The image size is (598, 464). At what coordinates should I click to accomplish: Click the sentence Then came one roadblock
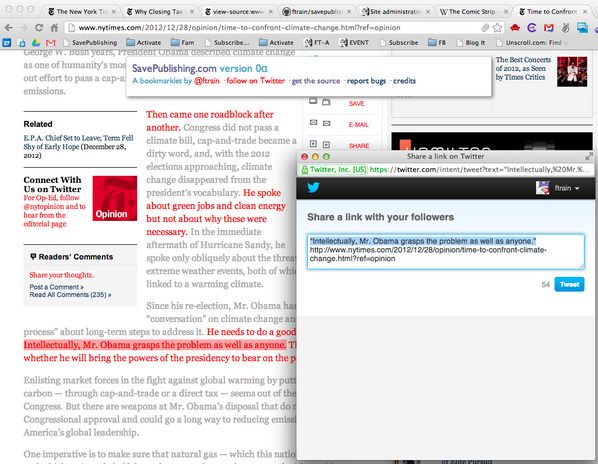pyautogui.click(x=210, y=120)
